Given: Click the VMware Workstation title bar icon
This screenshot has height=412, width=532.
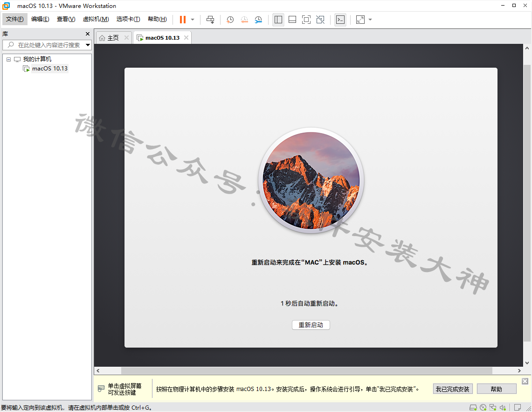Looking at the screenshot, I should point(6,6).
